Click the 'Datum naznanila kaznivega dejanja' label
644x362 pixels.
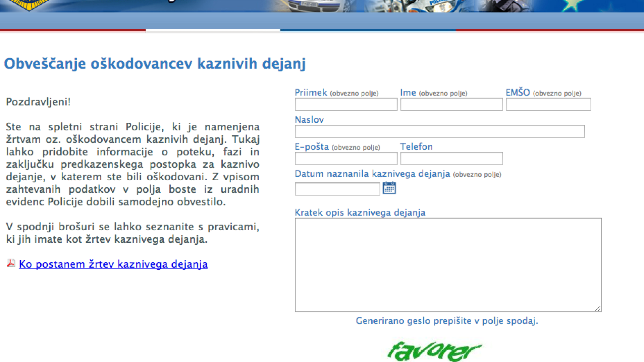(x=372, y=174)
